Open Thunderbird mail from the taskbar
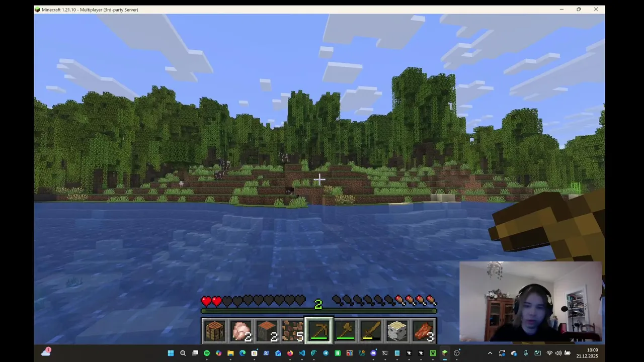This screenshot has width=644, height=362. pyautogui.click(x=278, y=353)
